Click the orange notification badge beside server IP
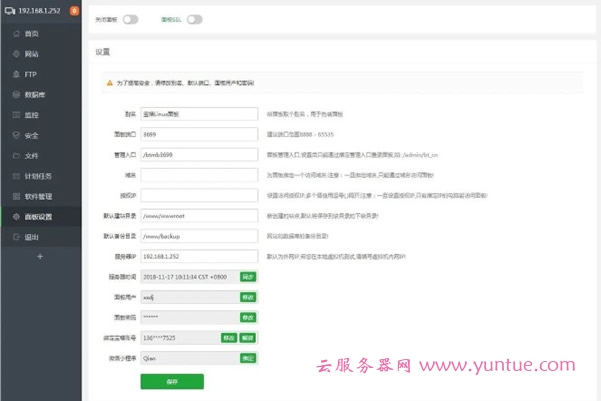This screenshot has width=601, height=401. 74,10
